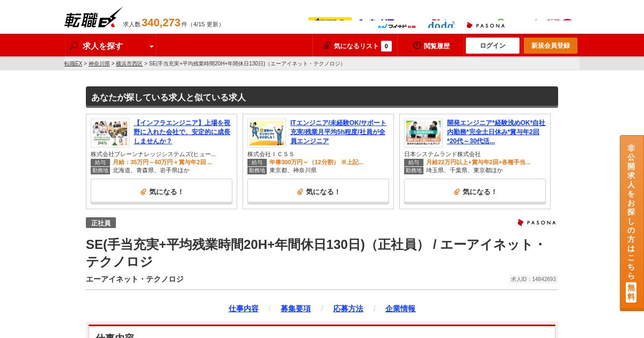Open the doda partner logo
Screen dimensions: 644x338
click(x=441, y=25)
